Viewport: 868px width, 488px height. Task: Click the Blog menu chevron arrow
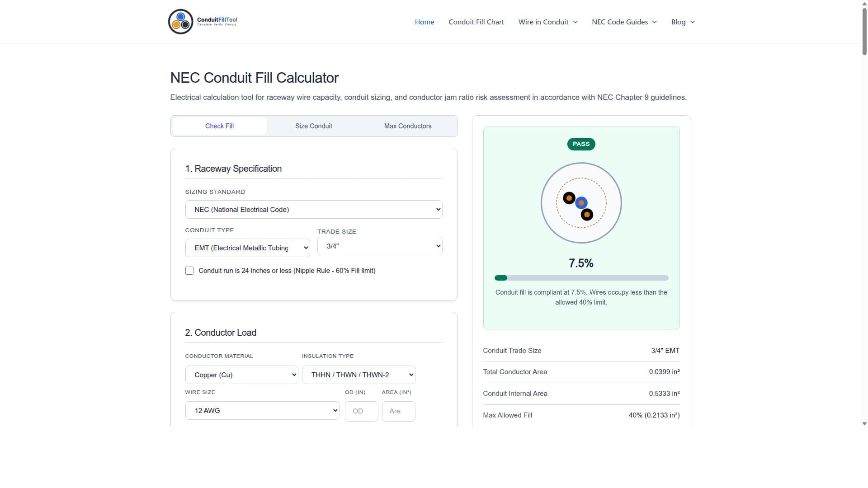(x=692, y=22)
